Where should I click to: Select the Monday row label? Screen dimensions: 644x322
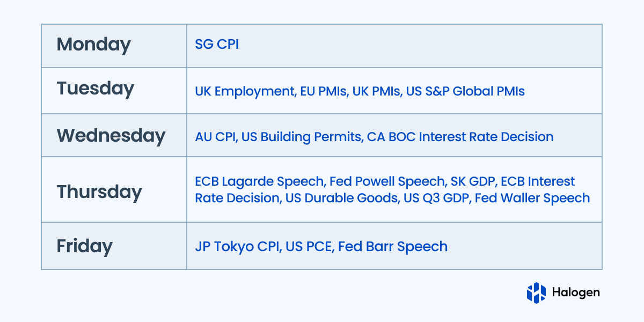(x=93, y=45)
